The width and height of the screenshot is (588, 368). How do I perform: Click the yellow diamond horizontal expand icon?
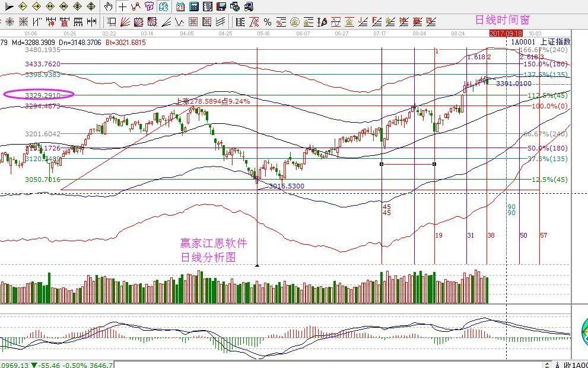[50, 7]
